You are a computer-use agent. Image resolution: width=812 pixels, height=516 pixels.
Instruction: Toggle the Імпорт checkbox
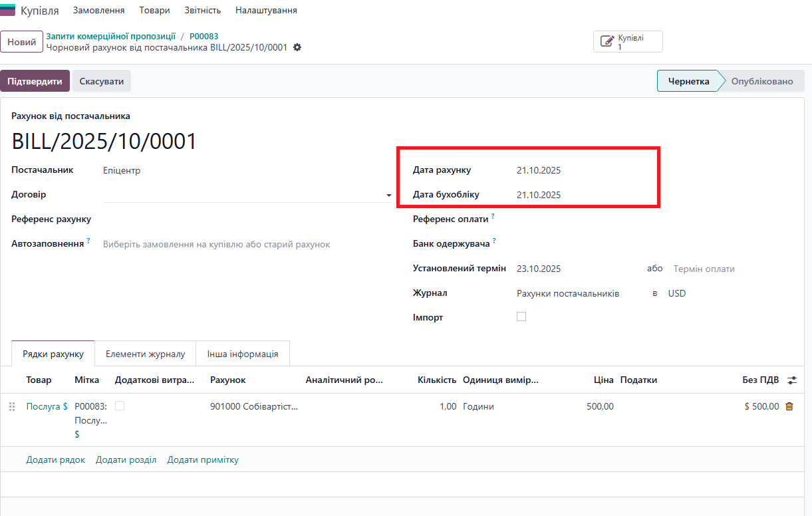(521, 317)
